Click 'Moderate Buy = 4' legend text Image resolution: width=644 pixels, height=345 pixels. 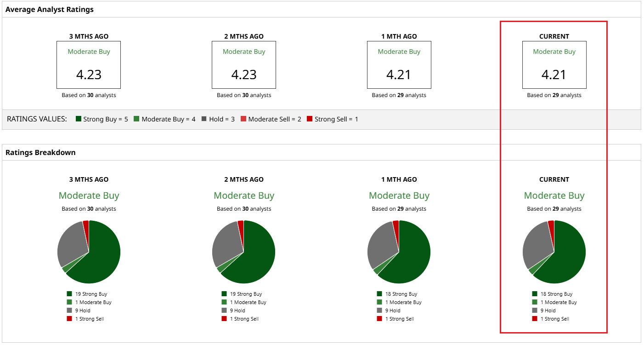[169, 119]
